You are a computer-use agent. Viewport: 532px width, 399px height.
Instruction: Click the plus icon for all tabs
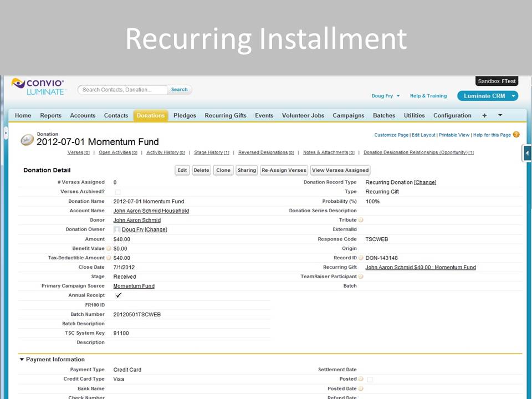pos(484,116)
